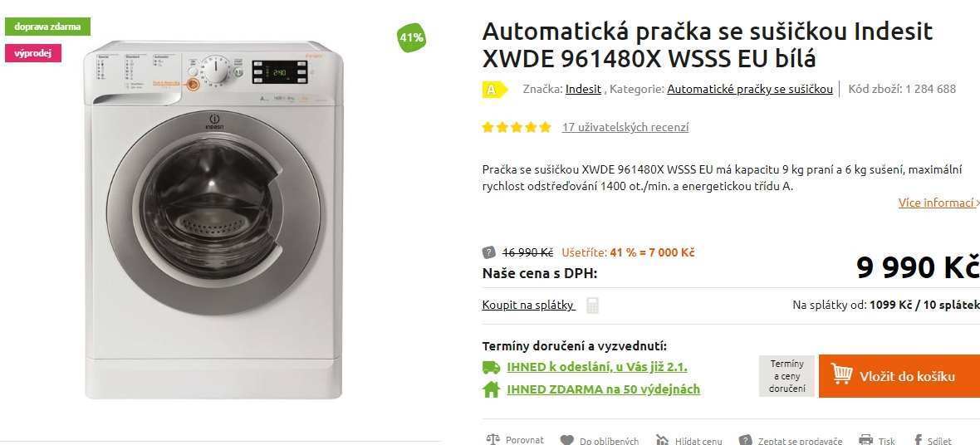Open Termíny a ceny doručení button
980x445 pixels.
point(786,376)
